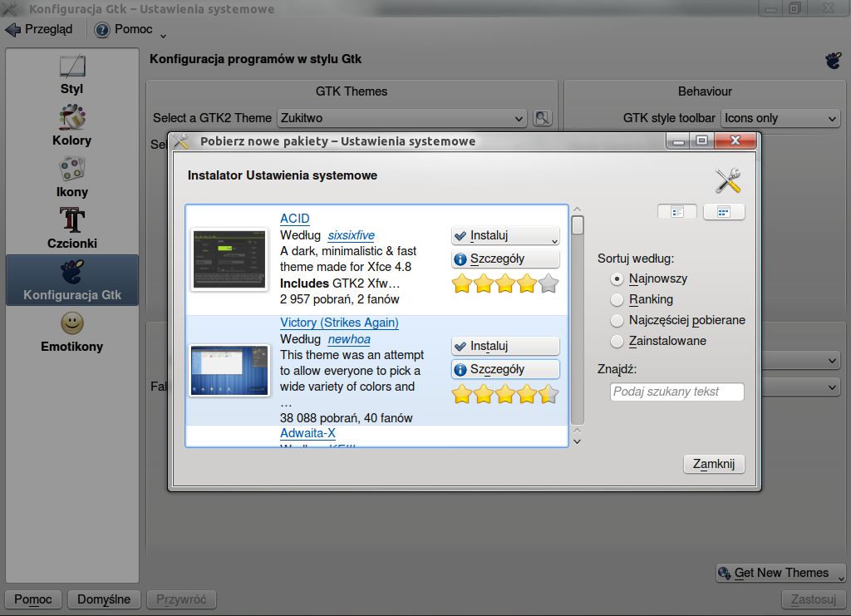851x616 pixels.
Task: Sort by Najnowszy
Action: (649, 278)
